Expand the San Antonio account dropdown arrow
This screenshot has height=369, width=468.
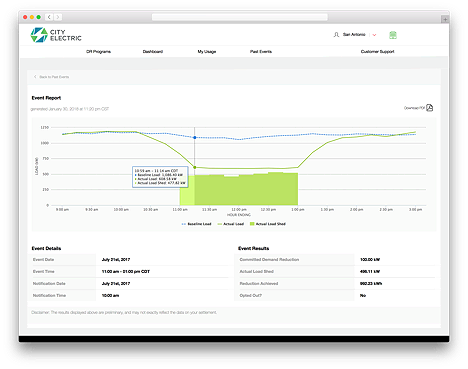pyautogui.click(x=374, y=35)
